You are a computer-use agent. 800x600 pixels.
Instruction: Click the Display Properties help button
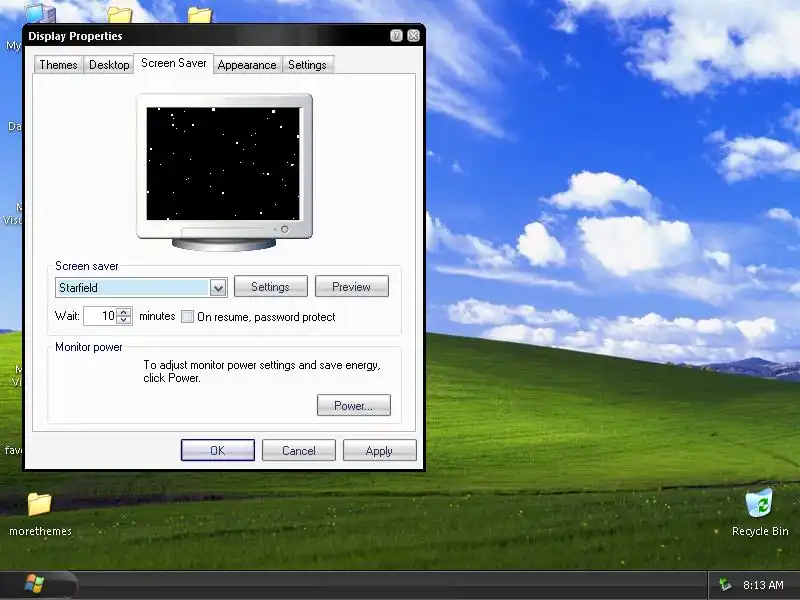coord(396,36)
